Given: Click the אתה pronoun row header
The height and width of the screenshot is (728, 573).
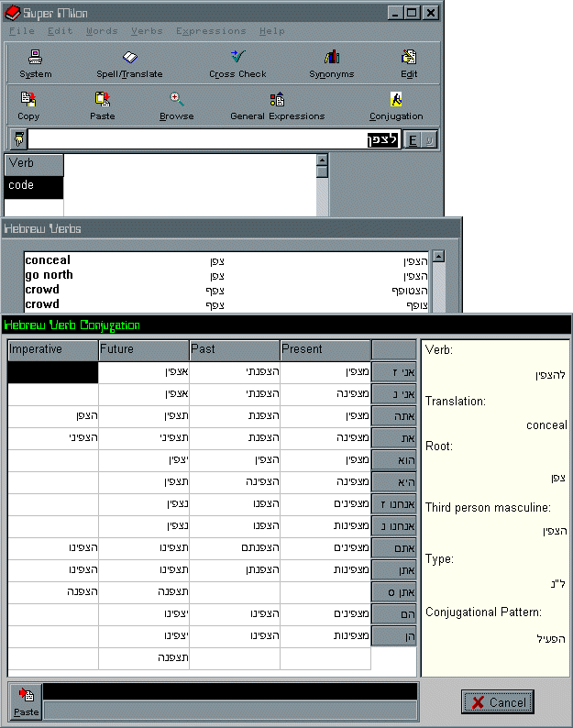Looking at the screenshot, I should 393,416.
